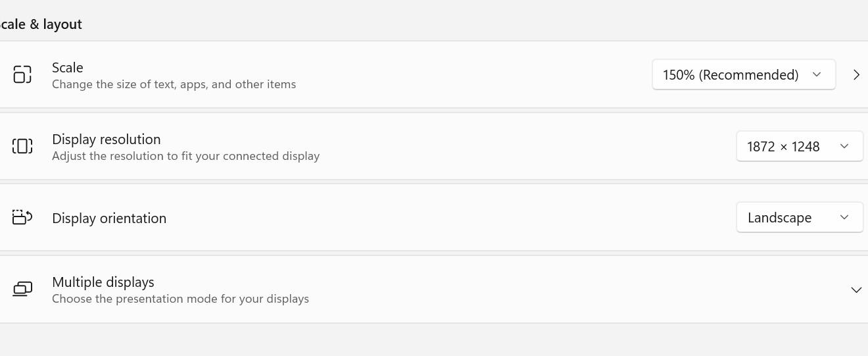868x356 pixels.
Task: Click the Multiple displays title
Action: [x=103, y=282]
